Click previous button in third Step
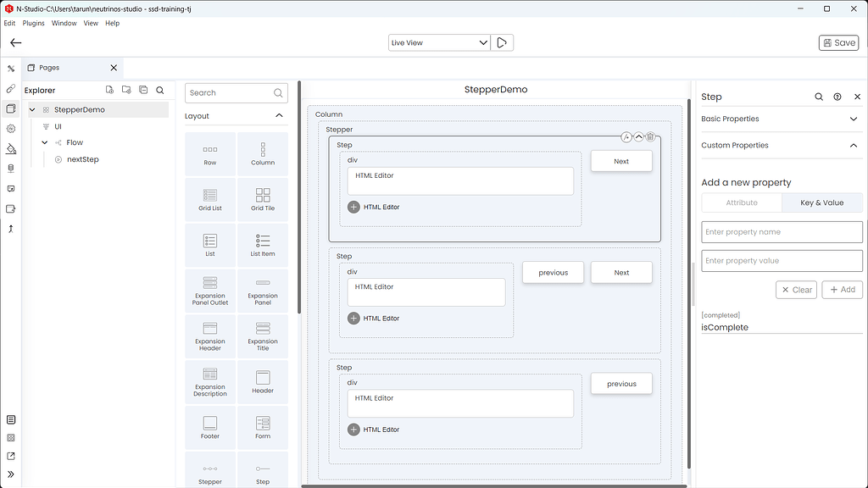This screenshot has height=488, width=868. point(621,384)
